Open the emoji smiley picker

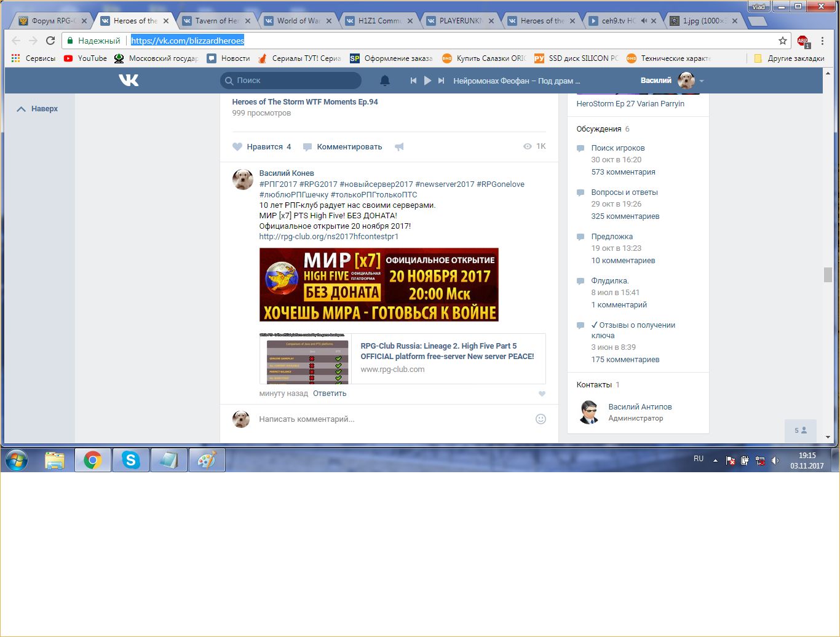(x=541, y=419)
